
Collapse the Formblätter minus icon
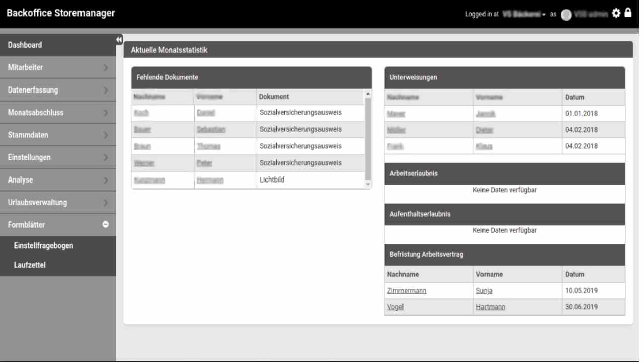point(106,225)
